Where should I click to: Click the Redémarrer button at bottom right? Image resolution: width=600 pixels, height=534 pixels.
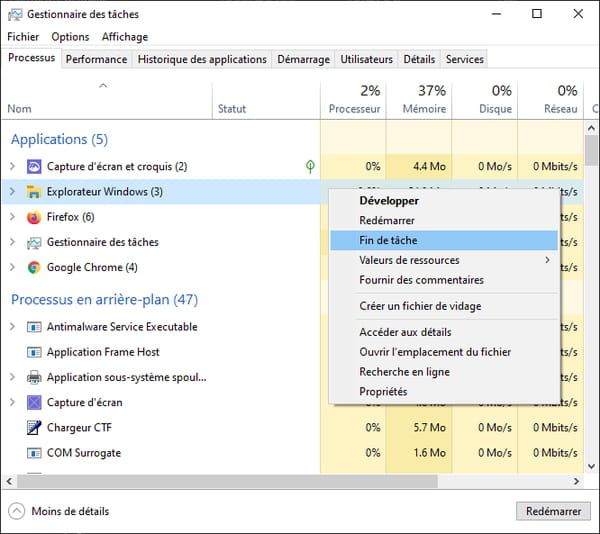pyautogui.click(x=553, y=511)
